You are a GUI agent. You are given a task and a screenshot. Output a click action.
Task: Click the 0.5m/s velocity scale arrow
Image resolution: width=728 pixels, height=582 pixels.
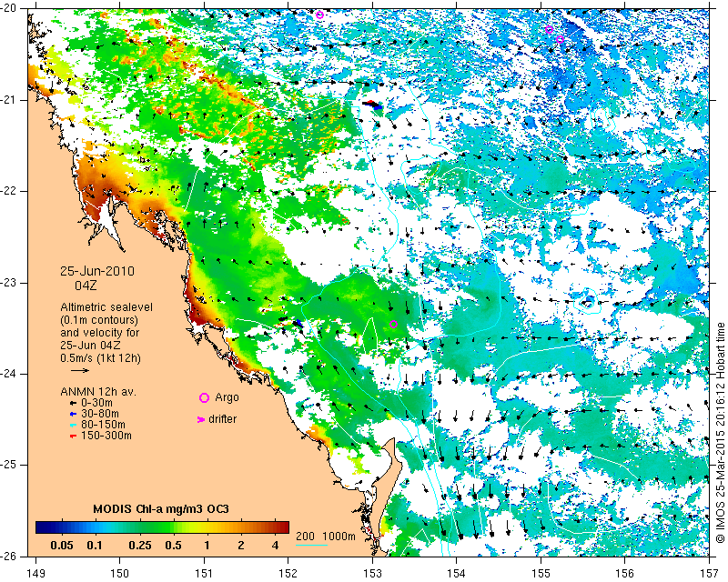[x=80, y=370]
